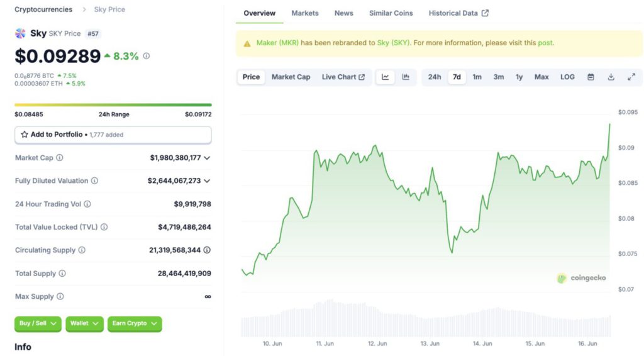Open the Circulating Supply label info icon

[x=82, y=250]
